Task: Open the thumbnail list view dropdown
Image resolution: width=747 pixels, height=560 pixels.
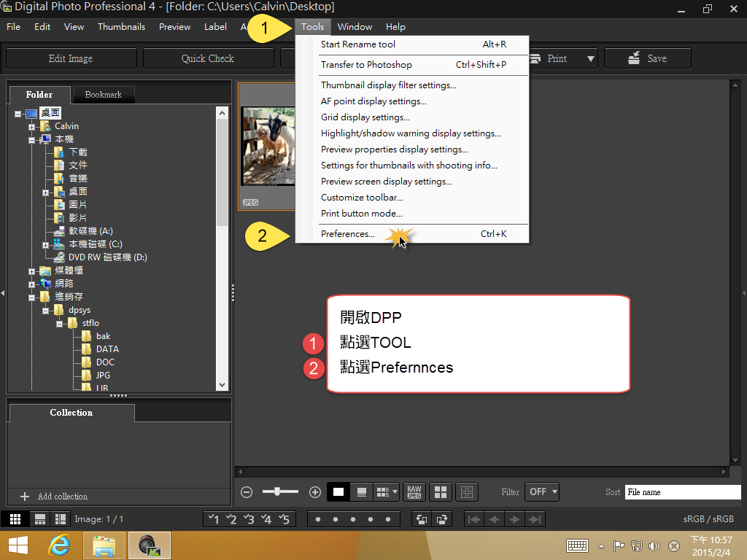Action: pos(395,492)
